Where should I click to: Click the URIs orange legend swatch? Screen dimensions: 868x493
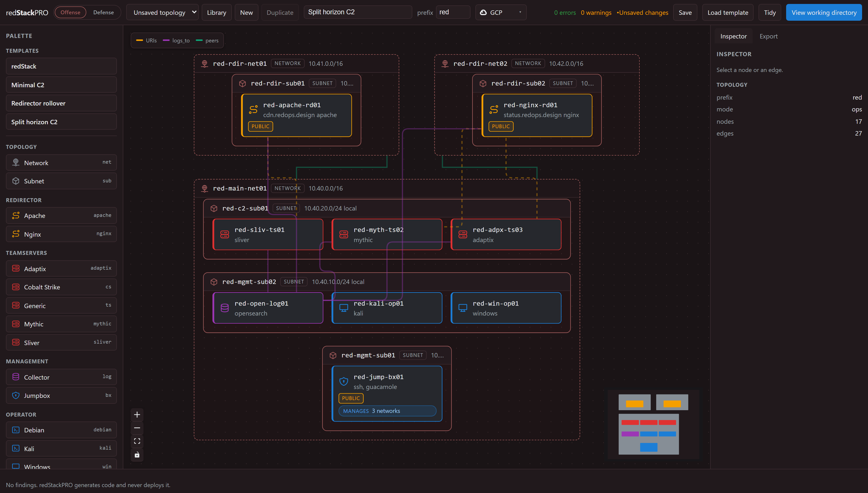(x=140, y=40)
